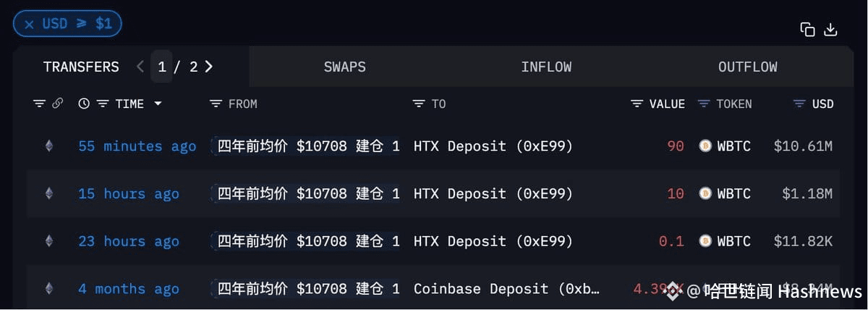
Task: Open the chain filter icon in header
Action: tap(39, 104)
